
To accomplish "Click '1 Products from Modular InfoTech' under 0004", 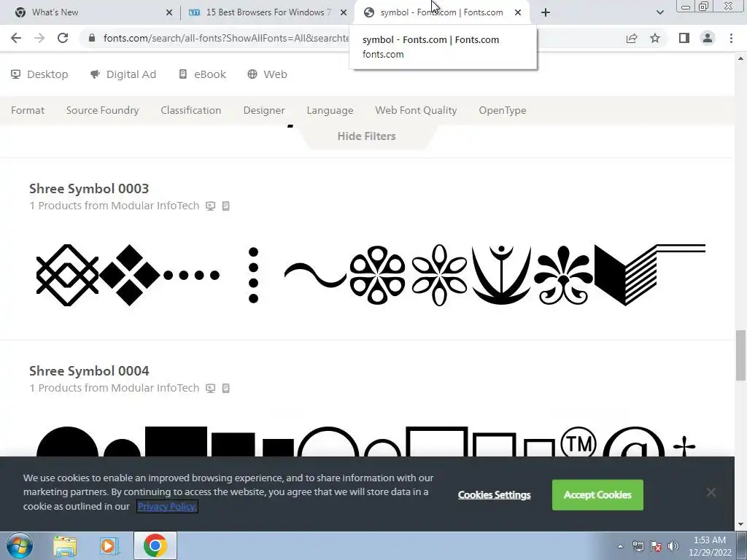I will pos(115,388).
